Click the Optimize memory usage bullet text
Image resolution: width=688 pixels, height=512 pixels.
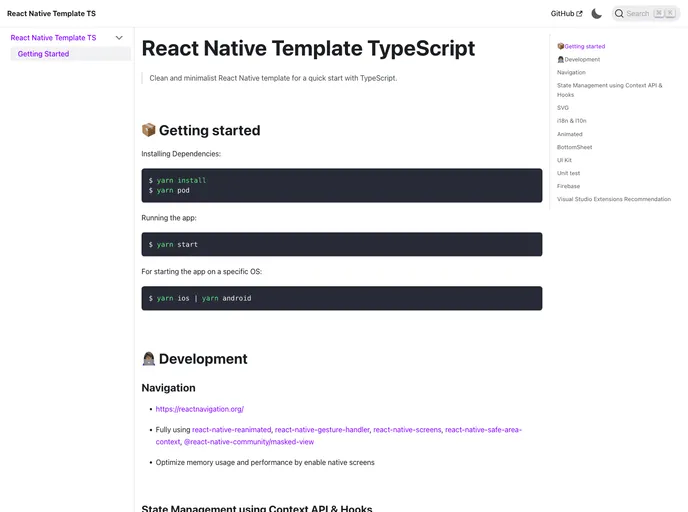pos(265,462)
